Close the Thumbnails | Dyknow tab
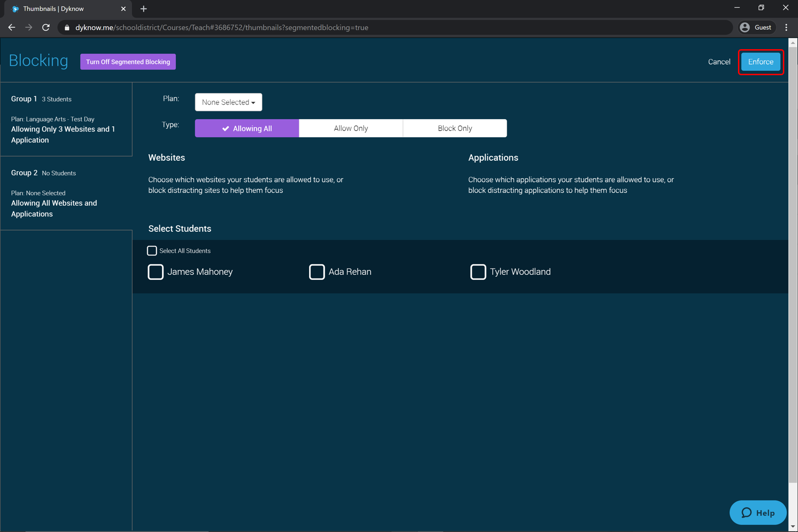The image size is (798, 532). click(x=123, y=9)
